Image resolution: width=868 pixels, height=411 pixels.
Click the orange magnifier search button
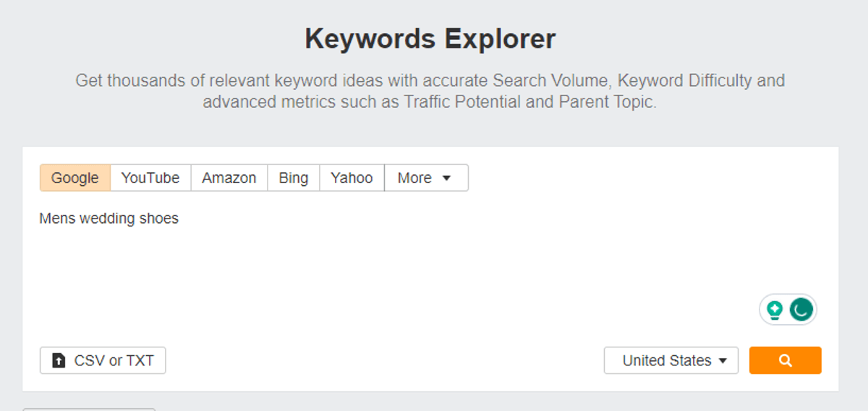tap(785, 360)
